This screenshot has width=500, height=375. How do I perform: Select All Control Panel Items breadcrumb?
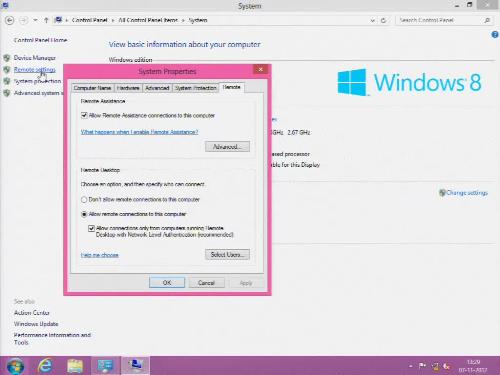click(148, 20)
